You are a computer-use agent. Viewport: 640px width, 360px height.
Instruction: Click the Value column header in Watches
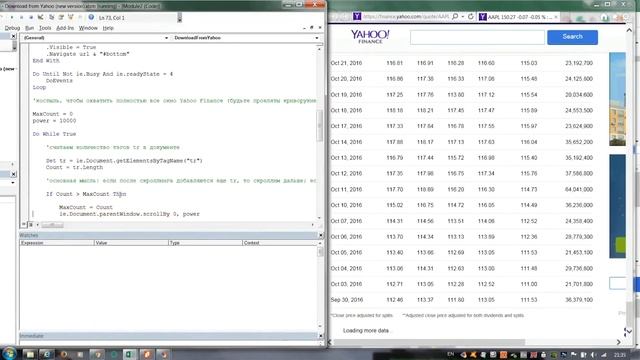(x=131, y=243)
